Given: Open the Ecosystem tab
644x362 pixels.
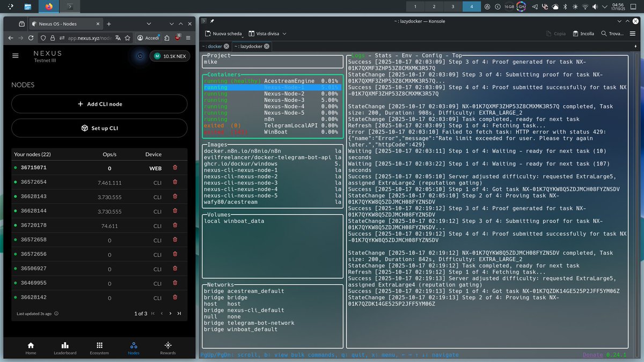Looking at the screenshot, I should 99,348.
